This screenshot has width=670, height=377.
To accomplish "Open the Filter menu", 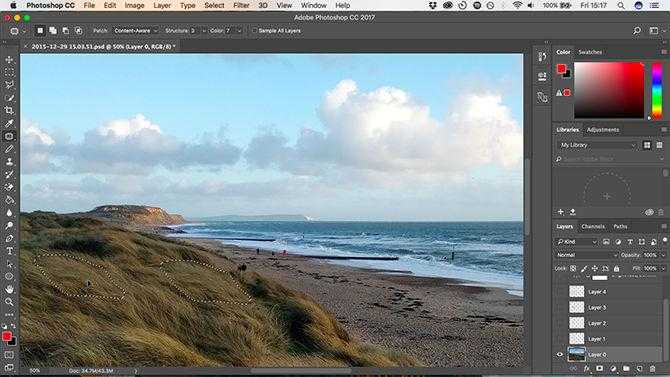I will pos(241,6).
